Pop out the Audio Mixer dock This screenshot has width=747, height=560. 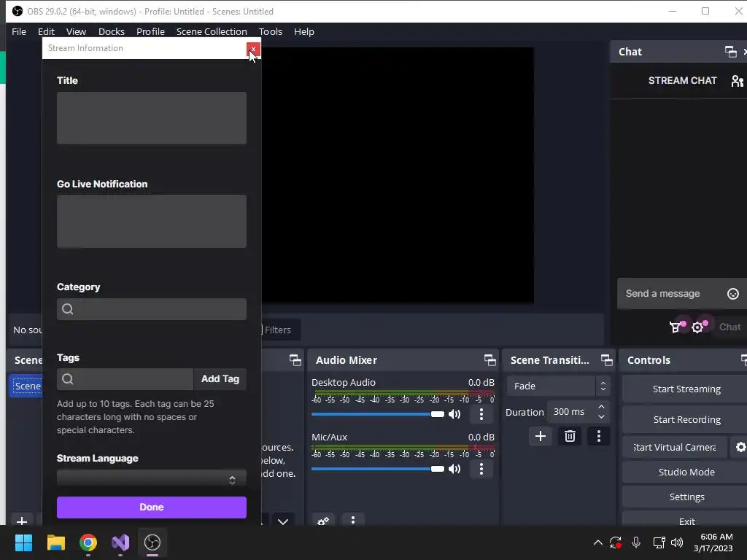point(489,360)
